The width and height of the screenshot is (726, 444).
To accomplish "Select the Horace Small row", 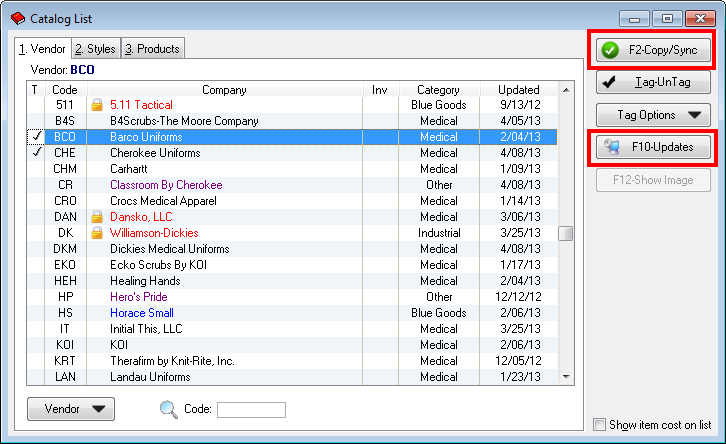I will (292, 313).
